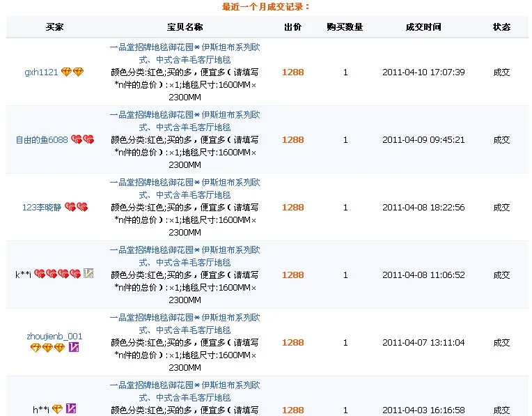The height and width of the screenshot is (416, 532).
Task: Click the 颜色分类 description in zhoujienb_001's row
Action: click(185, 355)
